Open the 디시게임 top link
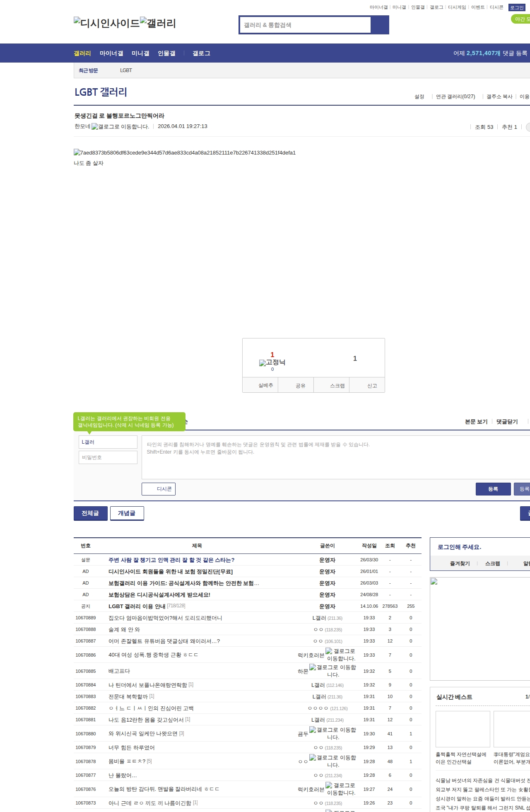The width and height of the screenshot is (530, 812). 457,7
